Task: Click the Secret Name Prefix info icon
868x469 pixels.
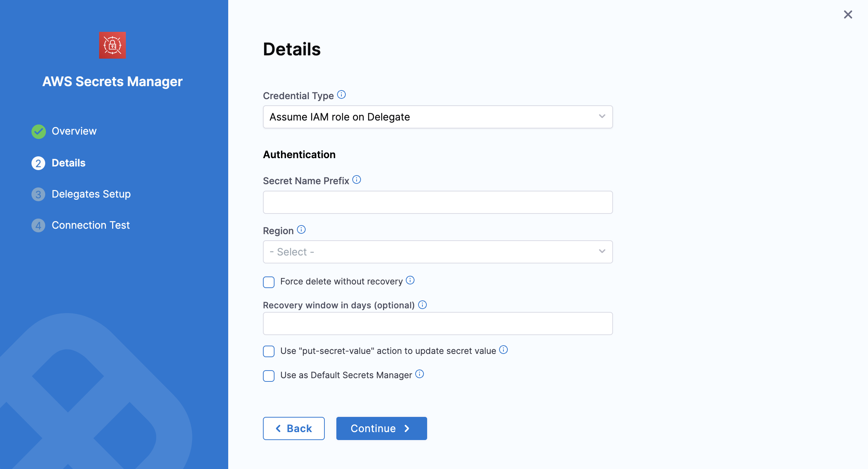Action: pyautogui.click(x=357, y=180)
